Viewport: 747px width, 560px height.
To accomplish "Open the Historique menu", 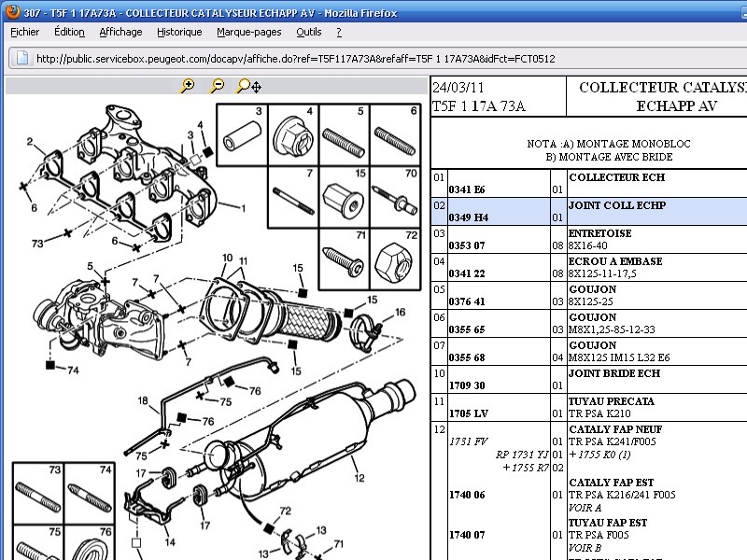I will click(179, 32).
